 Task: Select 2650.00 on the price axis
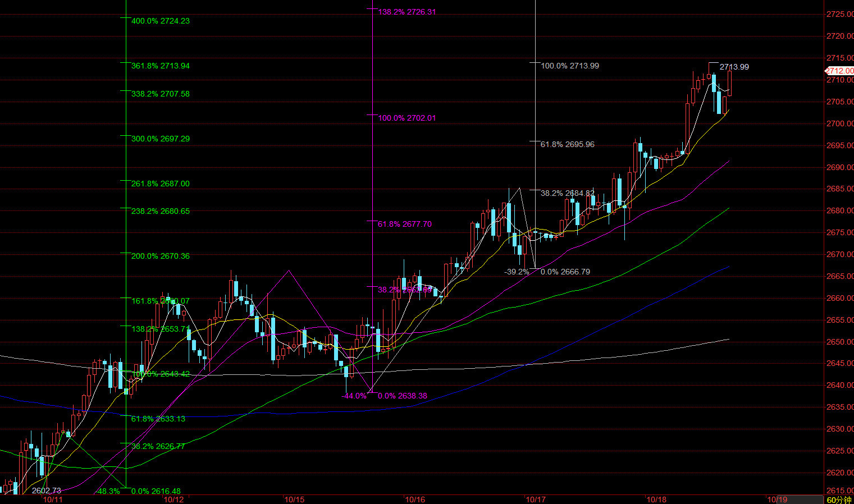point(840,342)
